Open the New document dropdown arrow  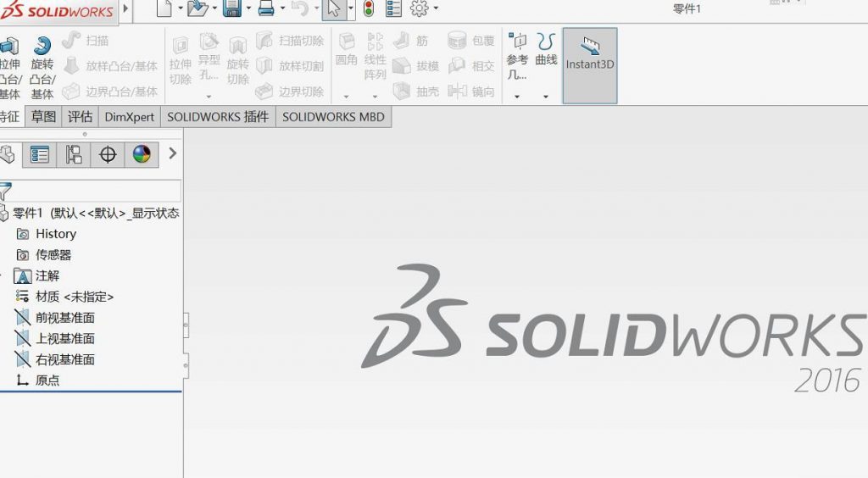click(180, 8)
